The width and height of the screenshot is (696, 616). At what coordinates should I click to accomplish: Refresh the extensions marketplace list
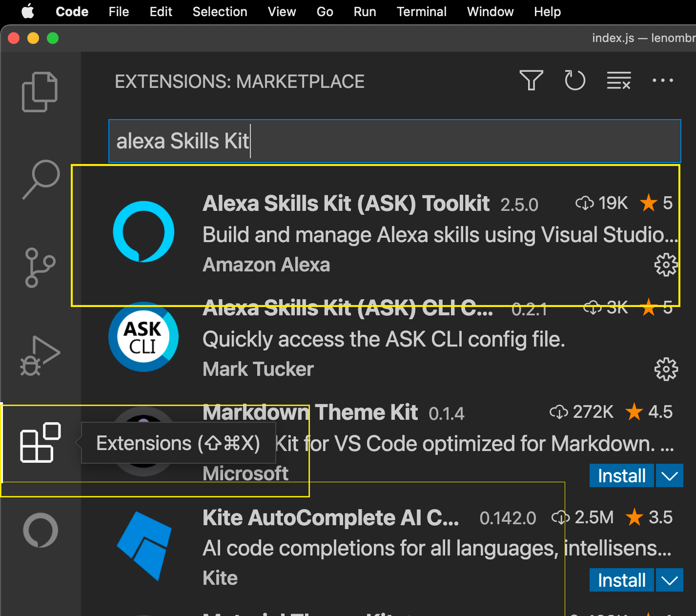pyautogui.click(x=575, y=81)
